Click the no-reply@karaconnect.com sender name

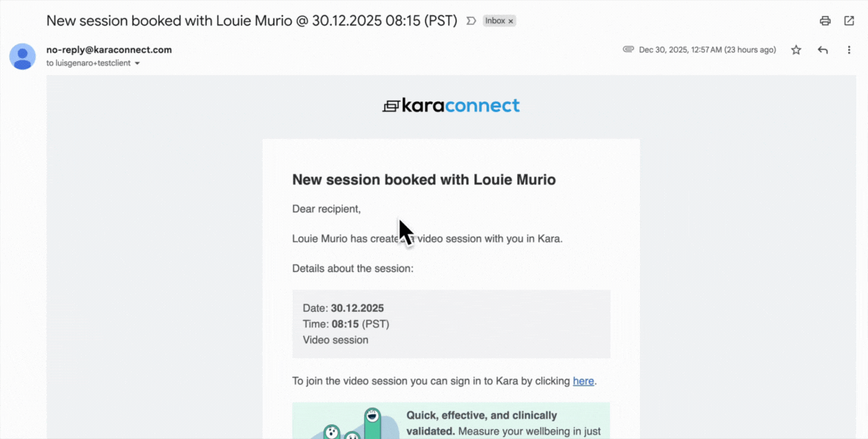[109, 50]
